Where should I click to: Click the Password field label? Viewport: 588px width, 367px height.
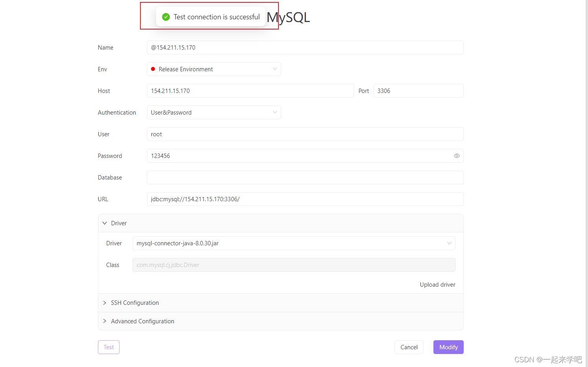tap(110, 156)
